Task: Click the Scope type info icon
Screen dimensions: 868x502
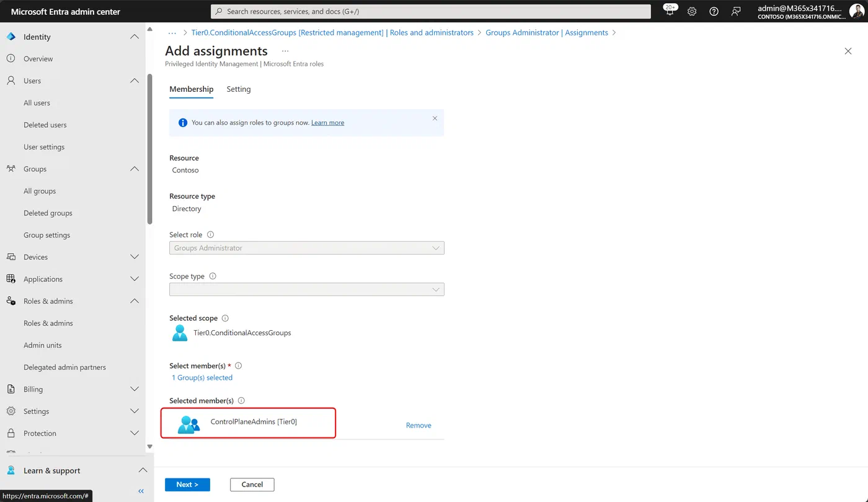Action: (213, 276)
